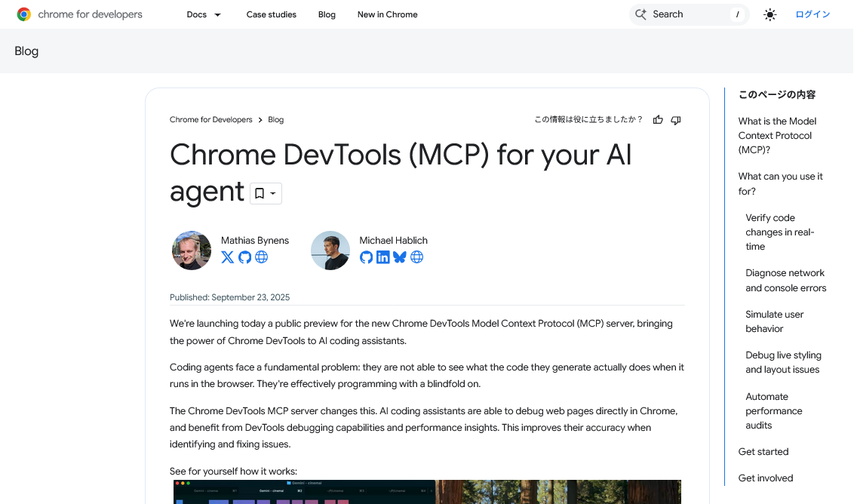Open the bookmark dropdown beside the title
Image resolution: width=854 pixels, height=504 pixels.
tap(266, 194)
